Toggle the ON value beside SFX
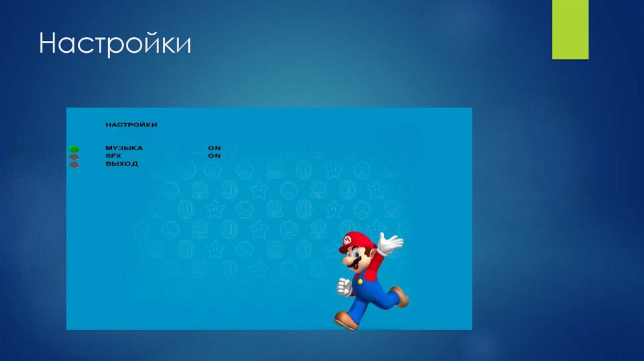The height and width of the screenshot is (361, 644). point(214,155)
